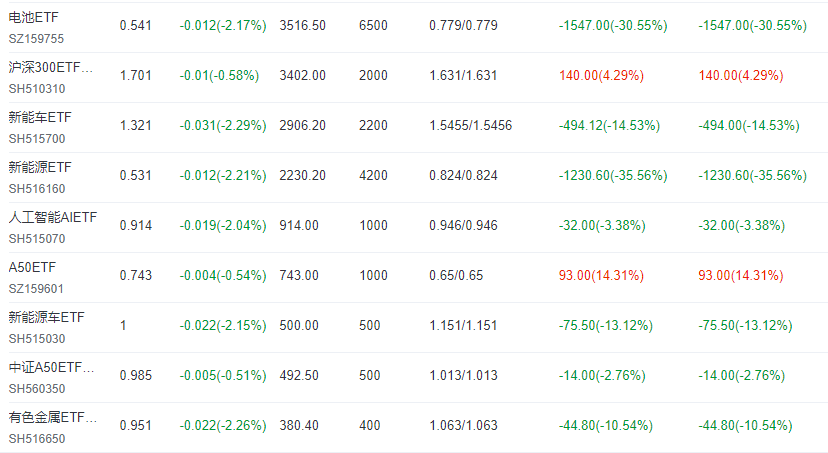
Task: Select change -0.019(-2.04%)
Action: [223, 225]
